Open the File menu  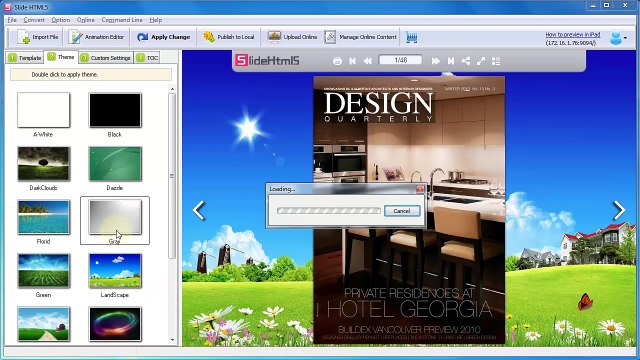tap(12, 20)
